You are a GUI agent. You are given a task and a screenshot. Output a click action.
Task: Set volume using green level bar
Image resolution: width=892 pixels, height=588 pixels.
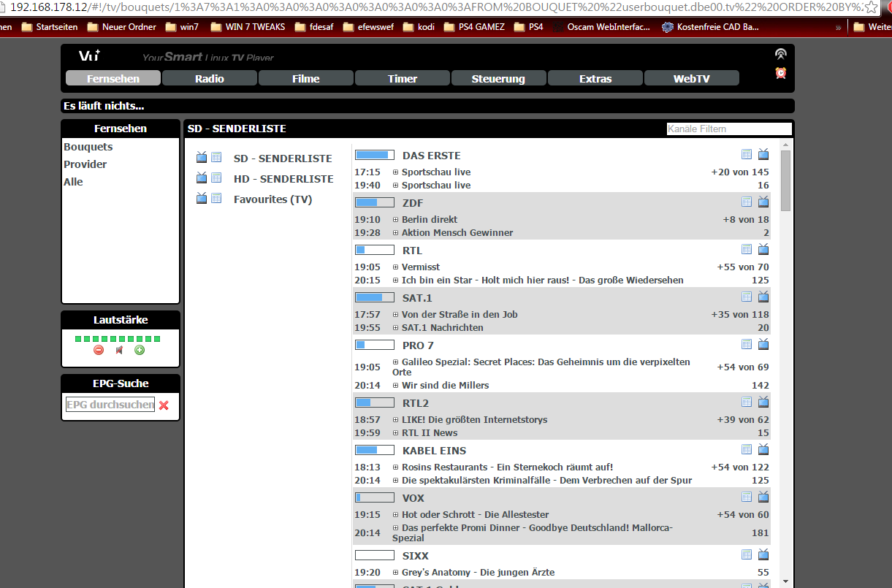tap(118, 339)
